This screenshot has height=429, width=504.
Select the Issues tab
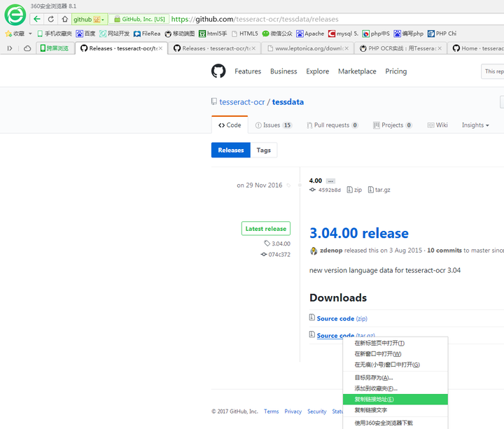point(274,125)
